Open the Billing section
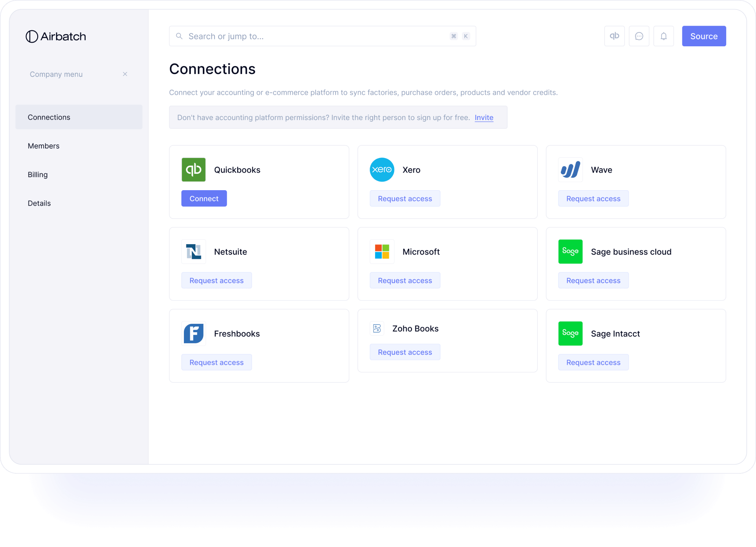Screen dimensions: 756x547 pyautogui.click(x=38, y=174)
